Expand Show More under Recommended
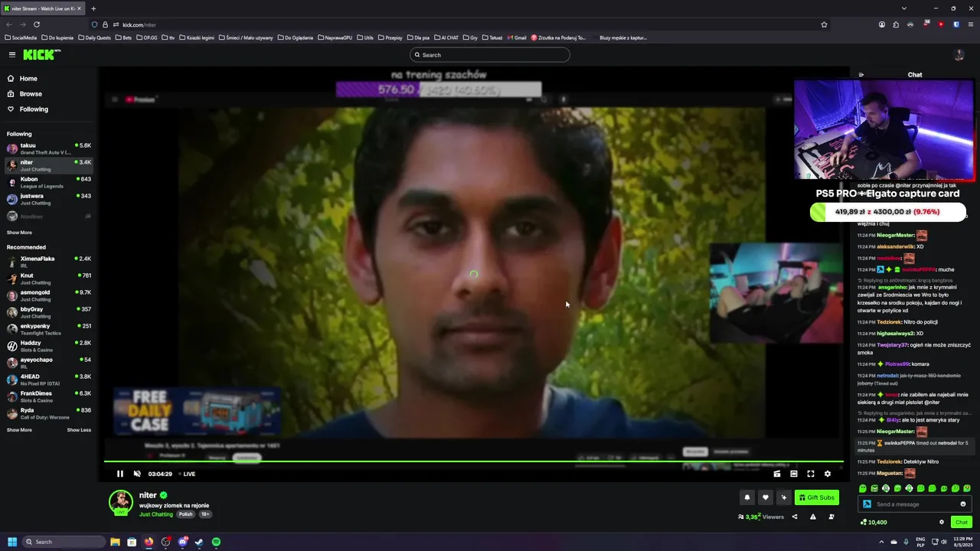The width and height of the screenshot is (980, 551). 19,430
